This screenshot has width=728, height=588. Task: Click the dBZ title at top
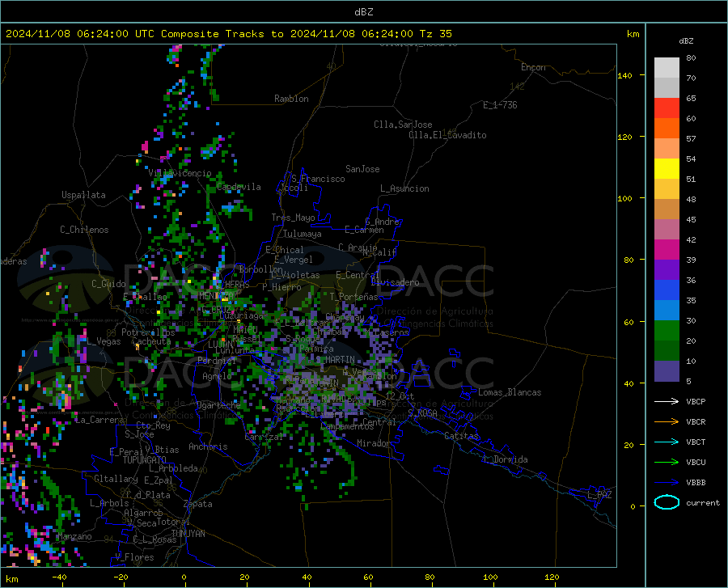point(363,12)
